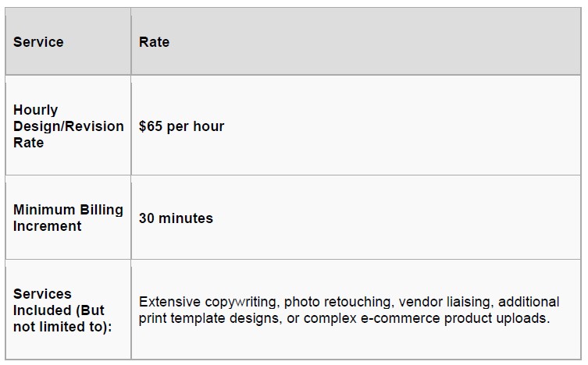588x365 pixels.
Task: Click the word e-commerce
Action: (x=400, y=318)
